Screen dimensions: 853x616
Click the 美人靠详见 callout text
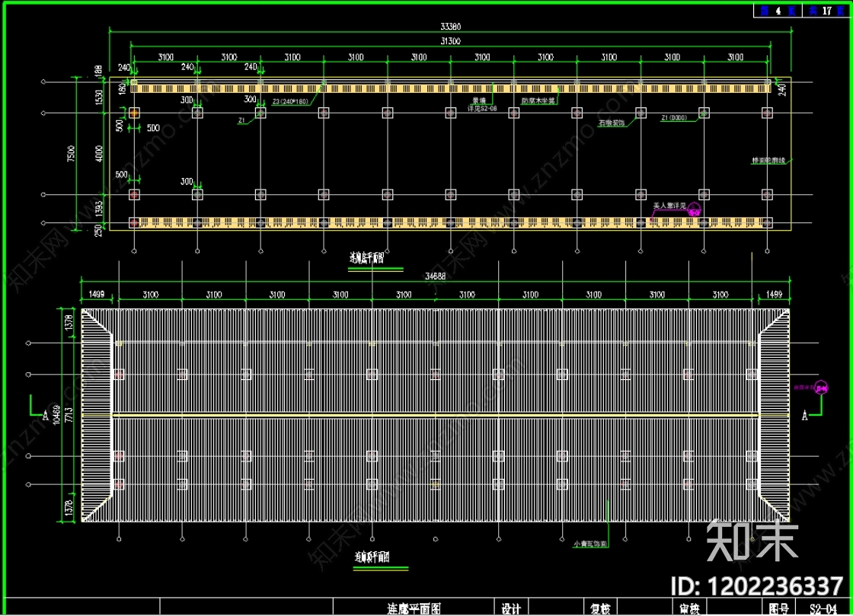(669, 206)
